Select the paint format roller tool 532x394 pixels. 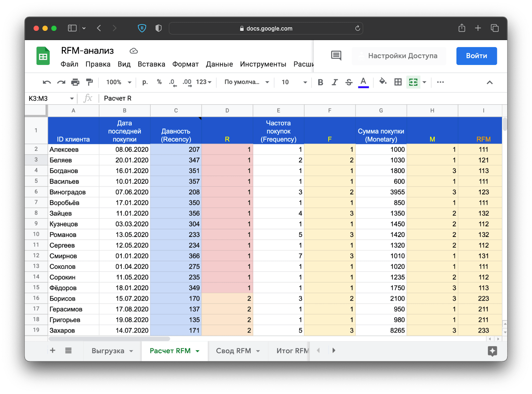pyautogui.click(x=89, y=82)
